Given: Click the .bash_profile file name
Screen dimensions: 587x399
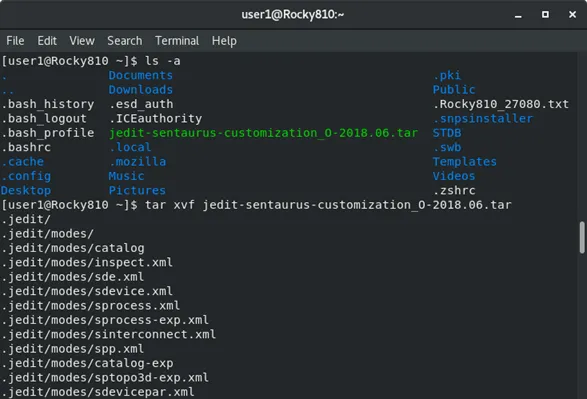Looking at the screenshot, I should [x=48, y=133].
